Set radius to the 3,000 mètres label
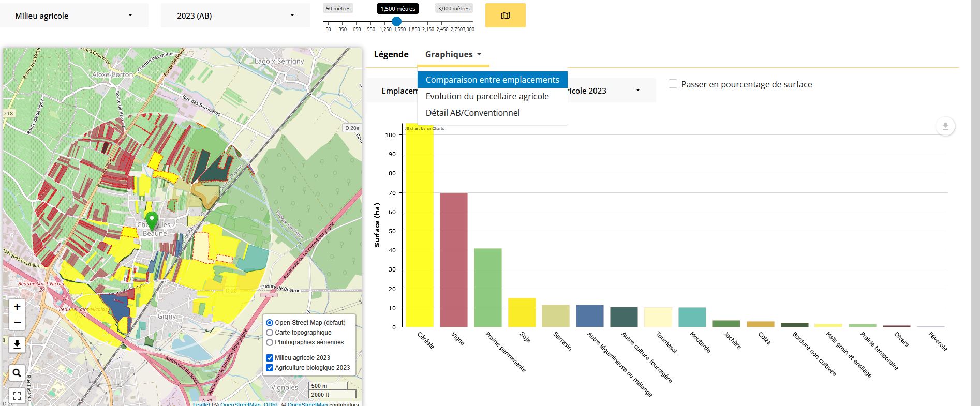Image resolution: width=980 pixels, height=406 pixels. 454,8
